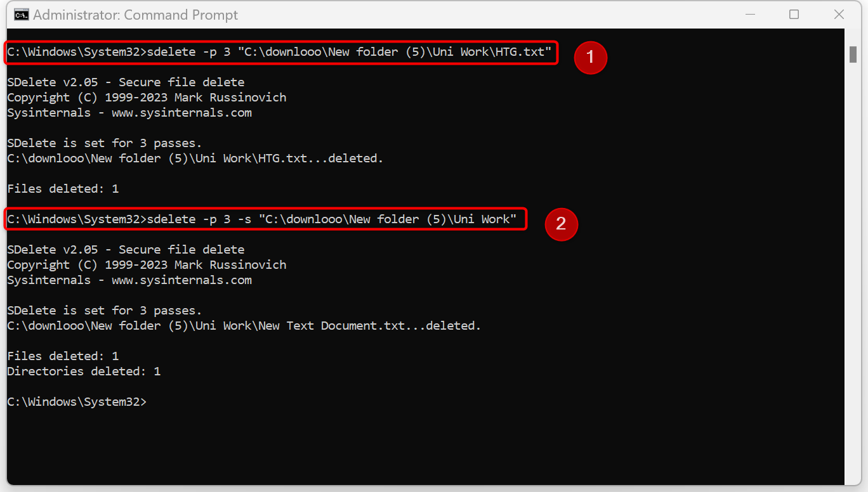Click the first "Files deleted: 1" line
Image resolution: width=868 pixels, height=492 pixels.
tap(63, 189)
